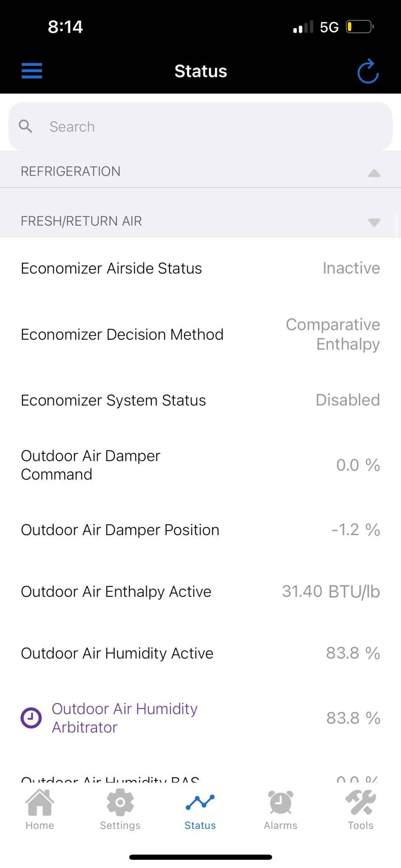Open Outdoor Air Humidity Arbitrator link

coord(125,718)
